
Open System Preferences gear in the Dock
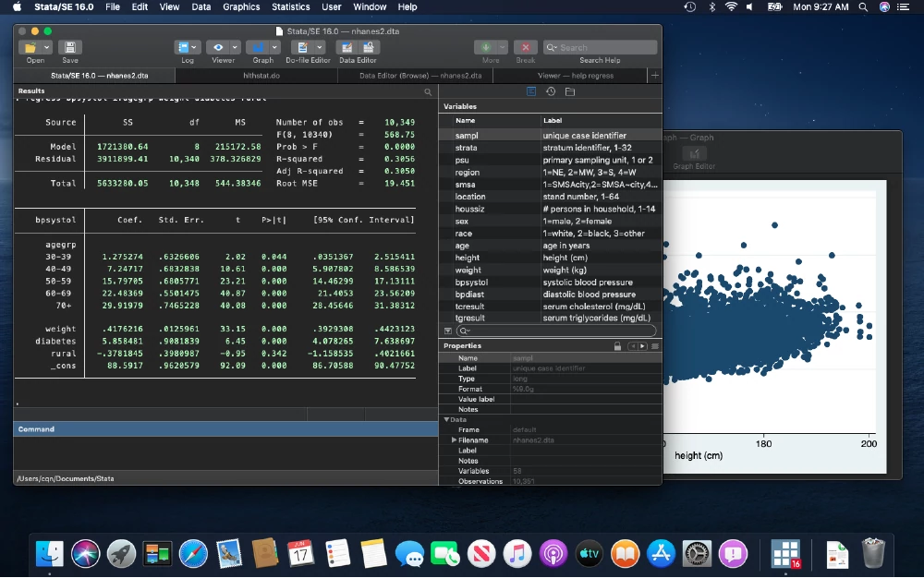pyautogui.click(x=697, y=554)
